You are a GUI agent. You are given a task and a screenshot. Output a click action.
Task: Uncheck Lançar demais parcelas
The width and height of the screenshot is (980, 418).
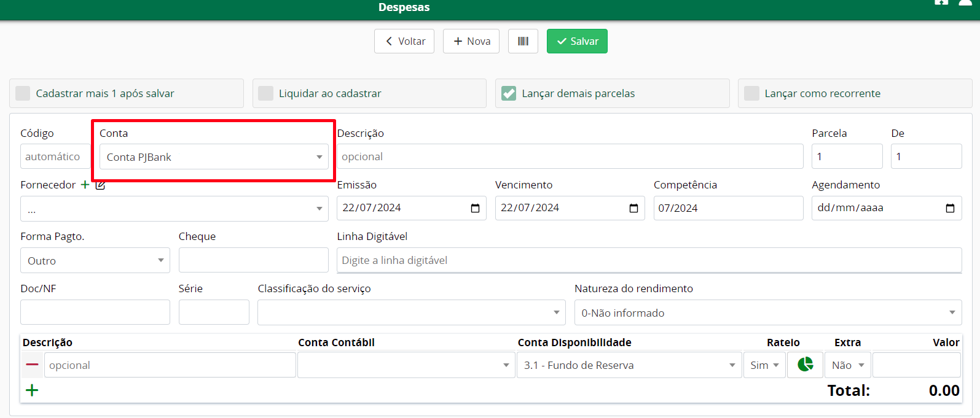tap(509, 93)
